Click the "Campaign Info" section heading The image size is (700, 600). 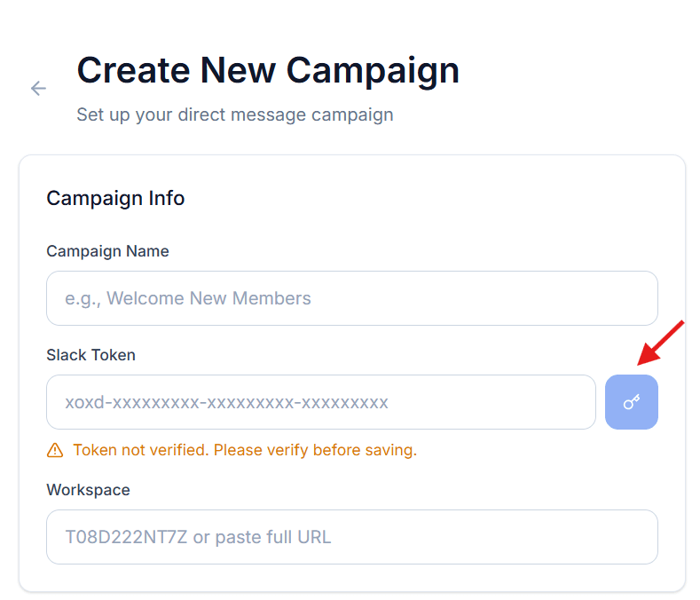(x=115, y=198)
